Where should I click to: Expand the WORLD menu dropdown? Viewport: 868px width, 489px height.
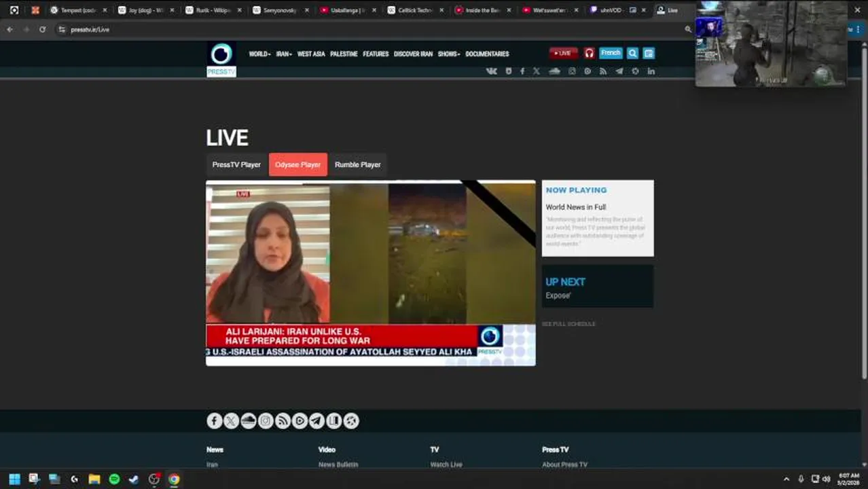click(259, 54)
